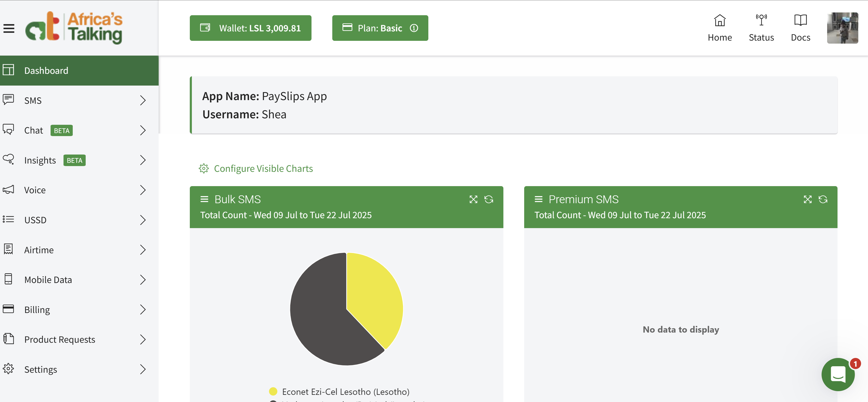Click the Plan: Basic button
Viewport: 868px width, 402px height.
[x=380, y=28]
